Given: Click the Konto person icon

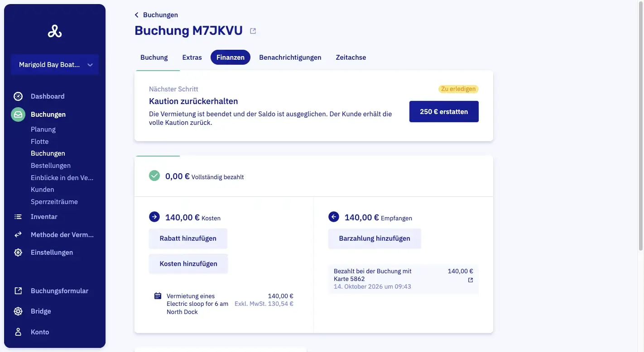Looking at the screenshot, I should tap(18, 332).
